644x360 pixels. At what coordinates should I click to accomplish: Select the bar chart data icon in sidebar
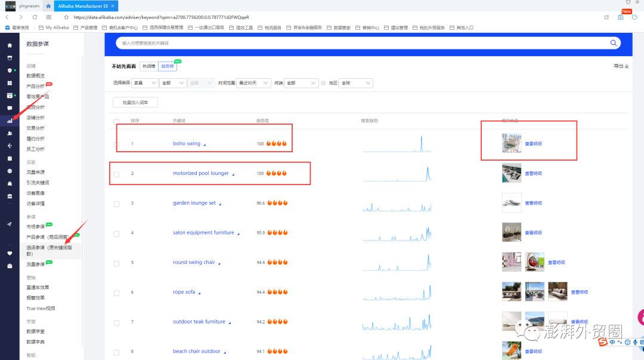(10, 121)
